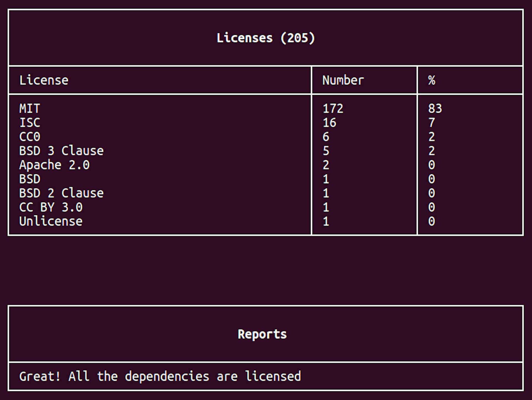This screenshot has height=400, width=532.
Task: Click the Licenses (205) title
Action: point(265,38)
